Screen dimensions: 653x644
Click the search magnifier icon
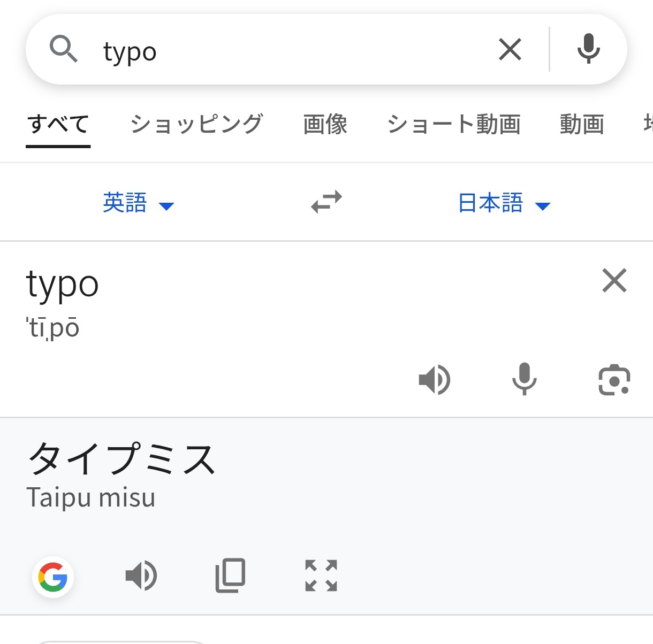pyautogui.click(x=64, y=49)
